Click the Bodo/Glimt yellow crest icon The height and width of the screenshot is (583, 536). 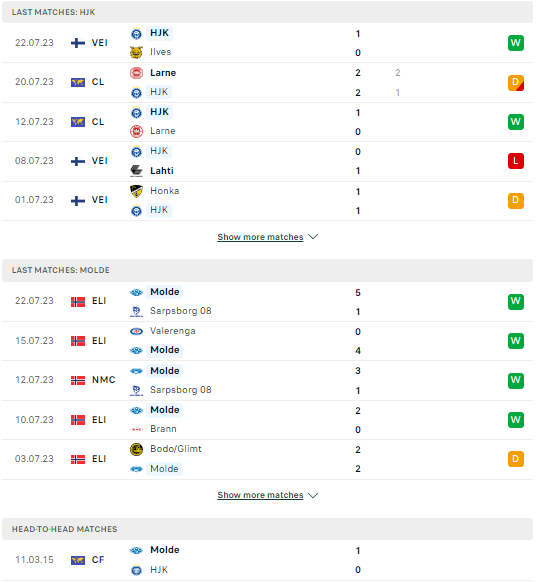click(136, 450)
